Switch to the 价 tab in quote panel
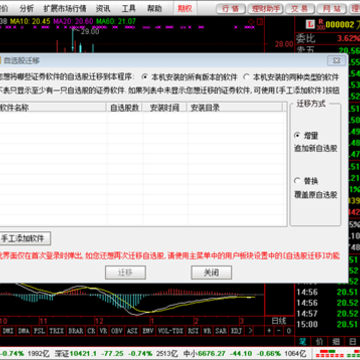 [319, 341]
